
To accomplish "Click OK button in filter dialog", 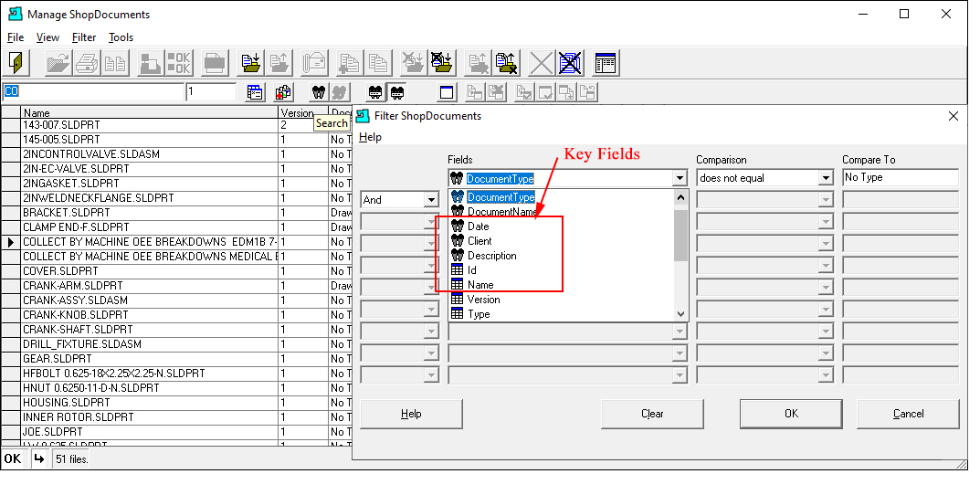I will click(791, 414).
